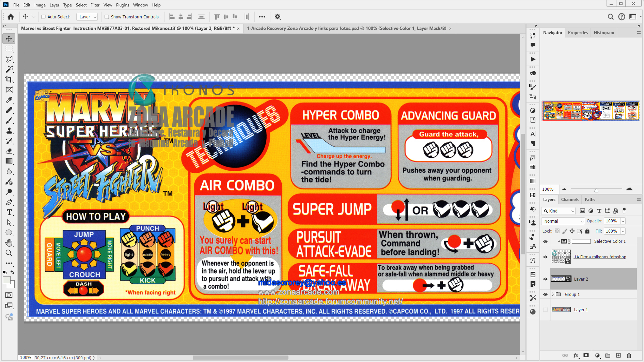The image size is (644, 362).
Task: Open the Filter menu
Action: (95, 5)
